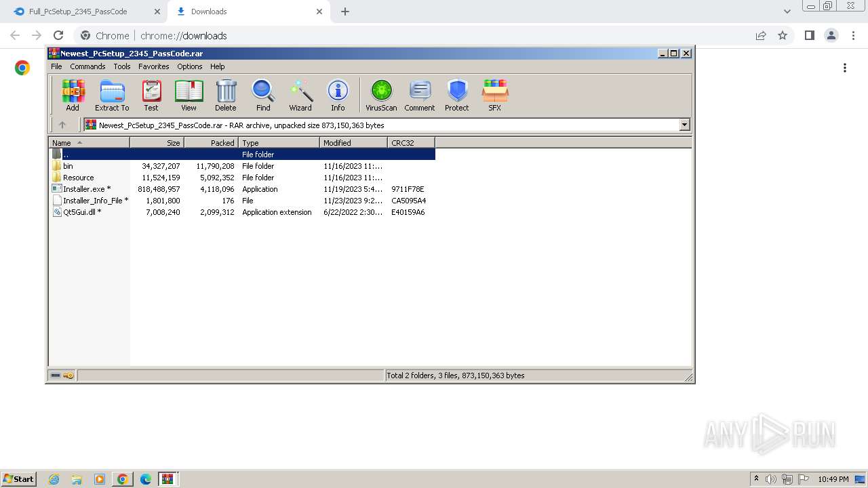Open the Commands menu

87,66
